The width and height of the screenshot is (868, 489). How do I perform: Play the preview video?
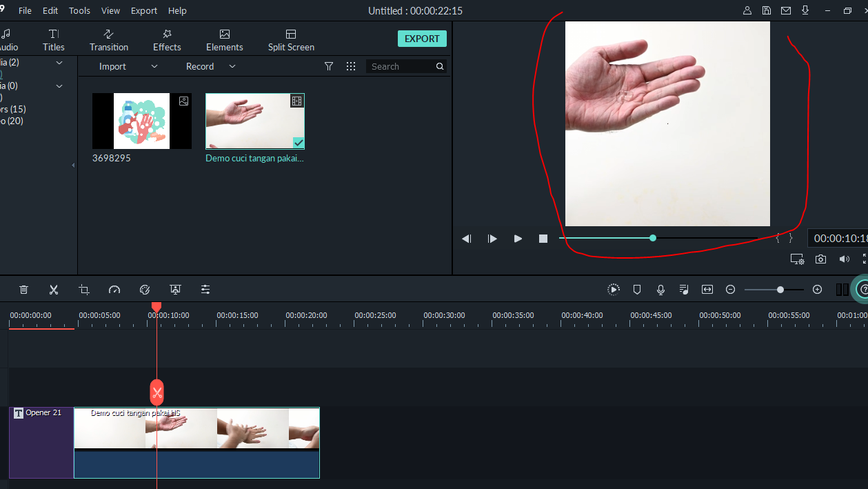(x=518, y=239)
